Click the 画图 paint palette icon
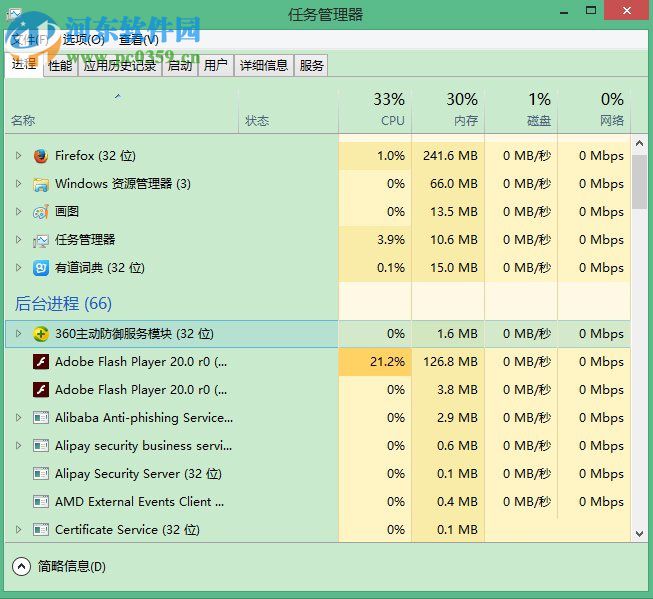This screenshot has height=599, width=653. (x=41, y=212)
